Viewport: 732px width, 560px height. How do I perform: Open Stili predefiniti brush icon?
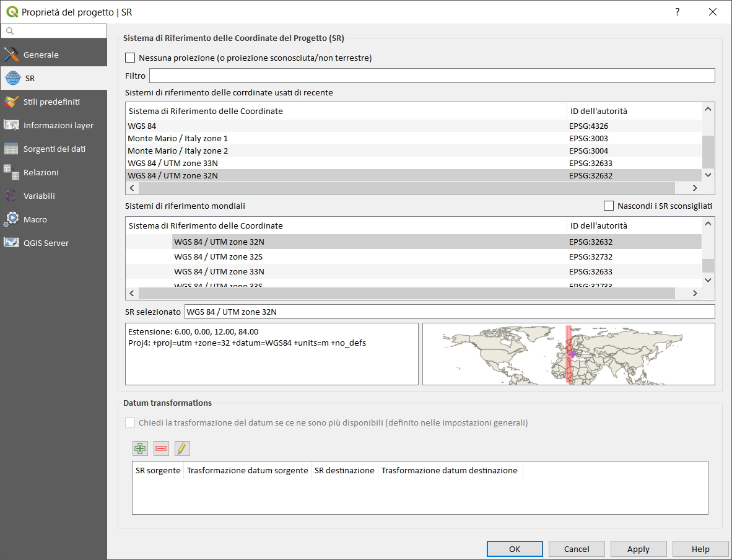click(12, 102)
